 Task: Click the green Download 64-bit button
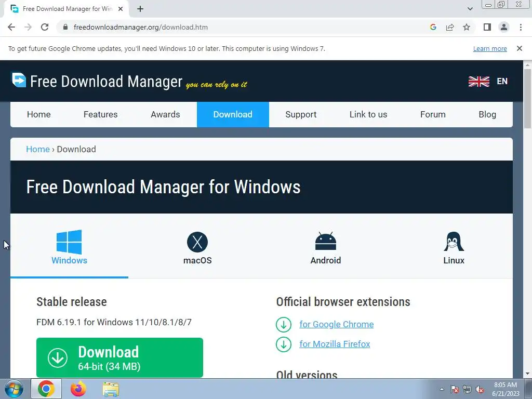[119, 357]
